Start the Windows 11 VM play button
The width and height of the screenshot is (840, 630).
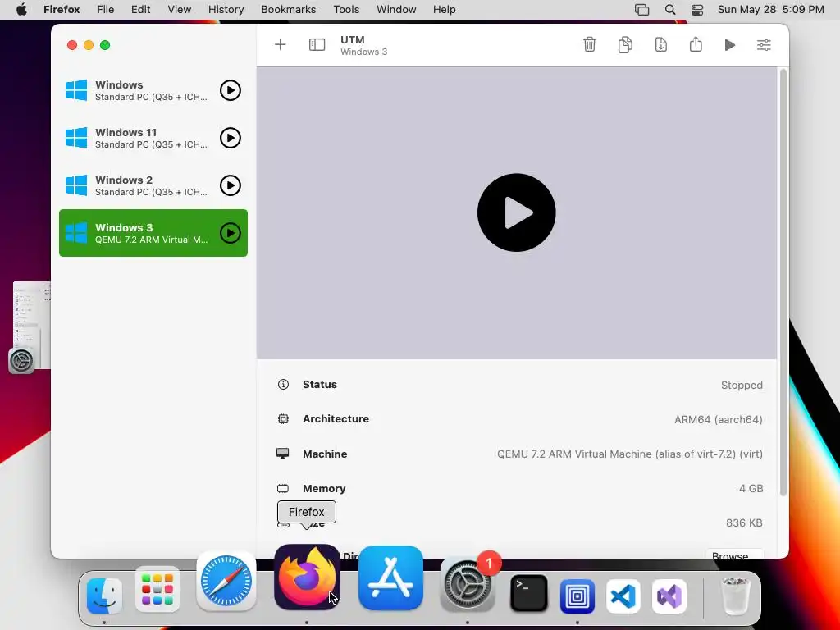(231, 138)
